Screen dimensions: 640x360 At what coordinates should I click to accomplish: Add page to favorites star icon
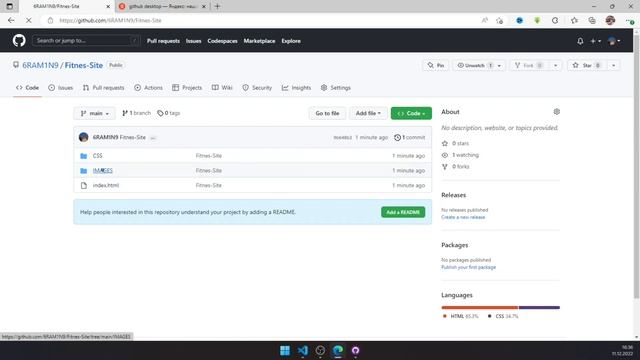[500, 20]
